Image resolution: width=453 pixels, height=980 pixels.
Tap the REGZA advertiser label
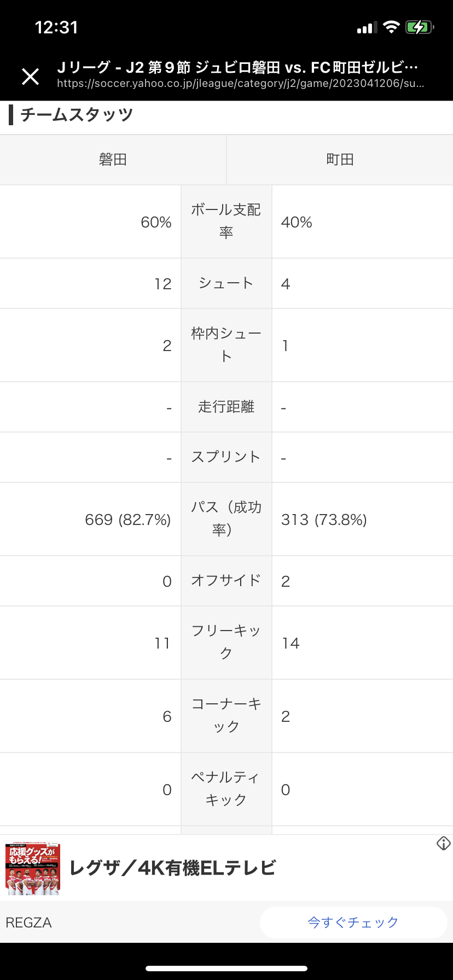pyautogui.click(x=29, y=923)
